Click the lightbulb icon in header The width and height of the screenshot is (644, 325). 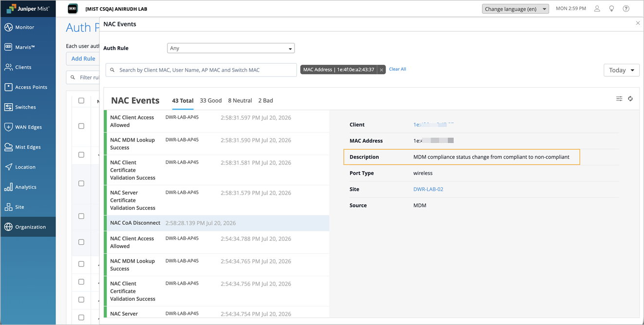pos(611,9)
